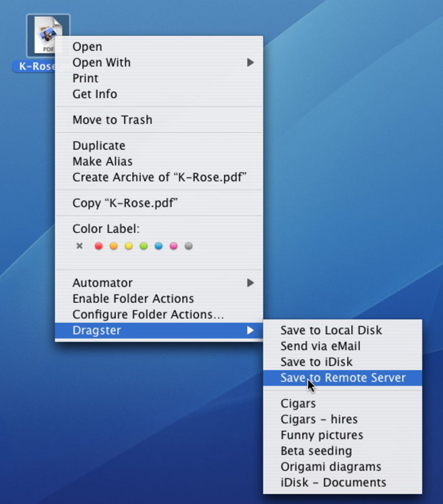443x504 pixels.
Task: Choose the yellow color label dot
Action: (x=129, y=246)
